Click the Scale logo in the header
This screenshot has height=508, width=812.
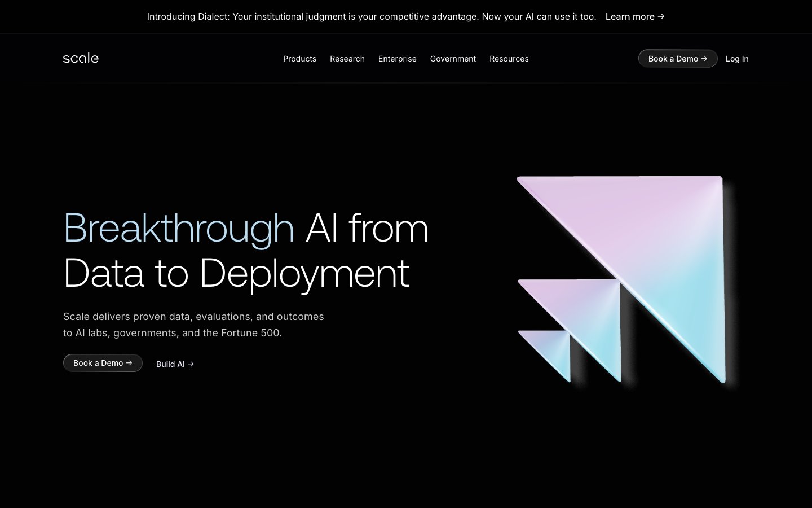81,58
